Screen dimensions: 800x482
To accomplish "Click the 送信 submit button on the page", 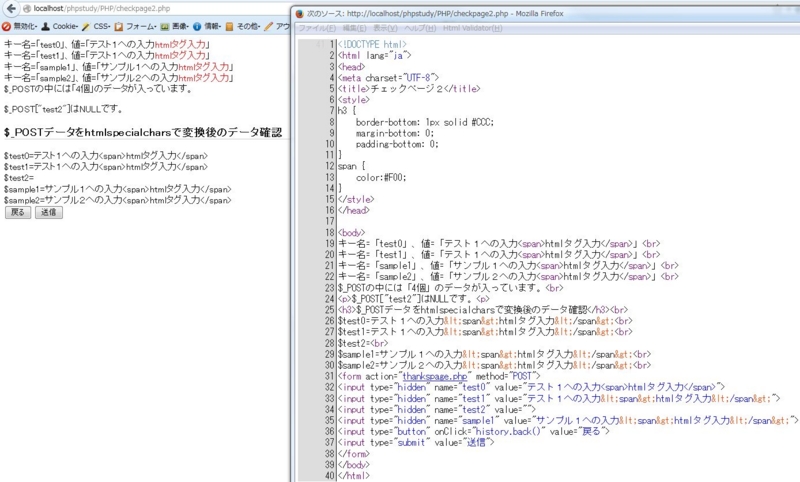I will 49,212.
